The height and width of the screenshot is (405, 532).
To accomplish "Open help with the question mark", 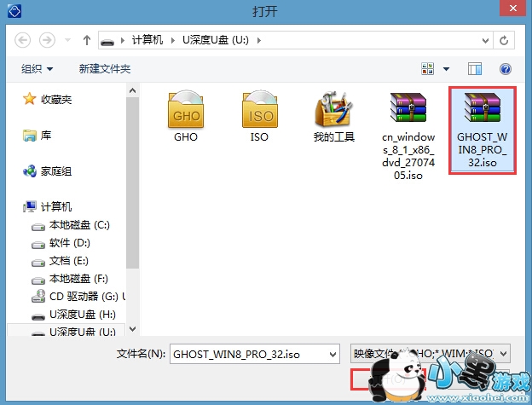I will (506, 69).
